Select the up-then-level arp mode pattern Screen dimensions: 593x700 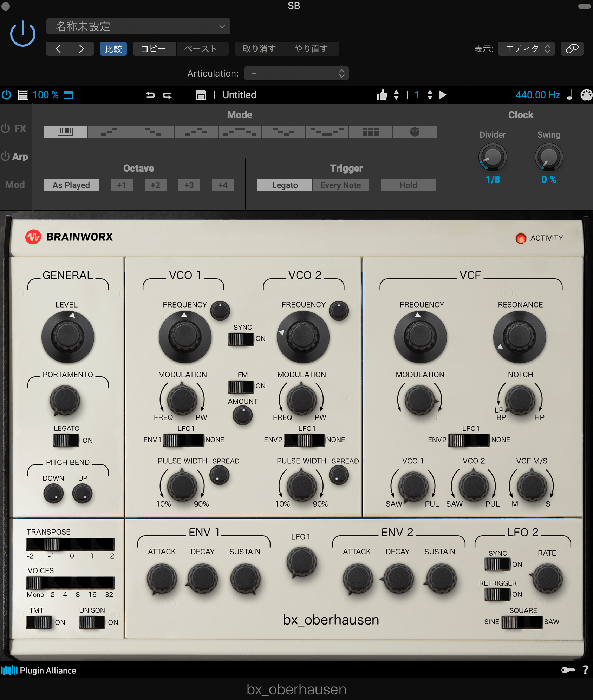pyautogui.click(x=196, y=132)
